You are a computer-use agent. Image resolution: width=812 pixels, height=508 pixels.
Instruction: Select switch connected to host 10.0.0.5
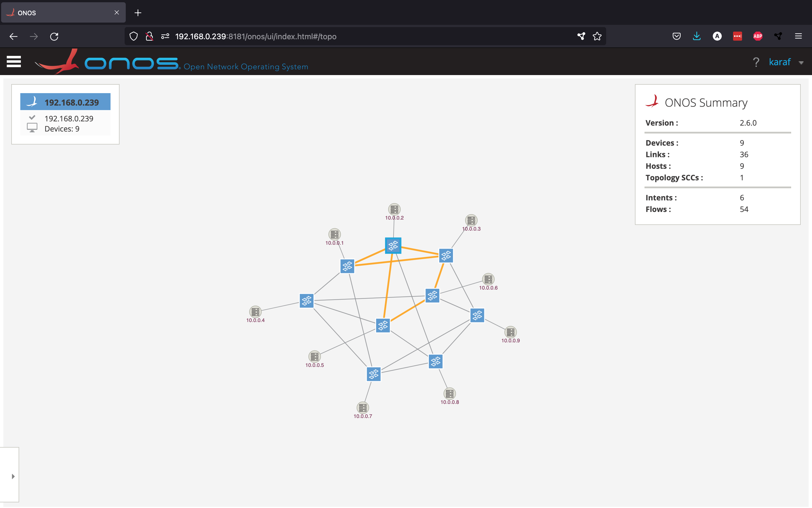383,325
